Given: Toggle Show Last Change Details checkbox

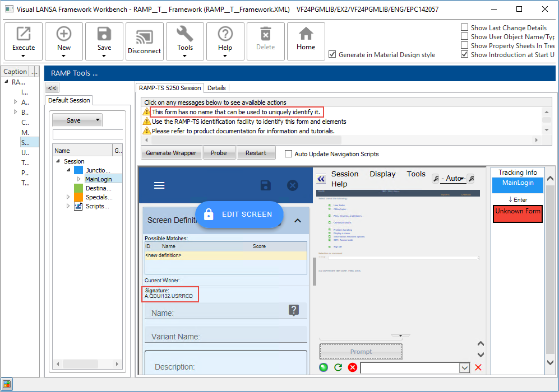Looking at the screenshot, I should click(x=464, y=27).
